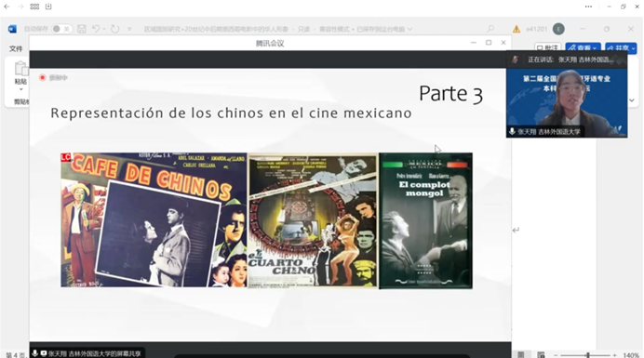Image resolution: width=644 pixels, height=358 pixels.
Task: Click the 张天翔 吉林外国语大学 name label on video
Action: (x=549, y=132)
